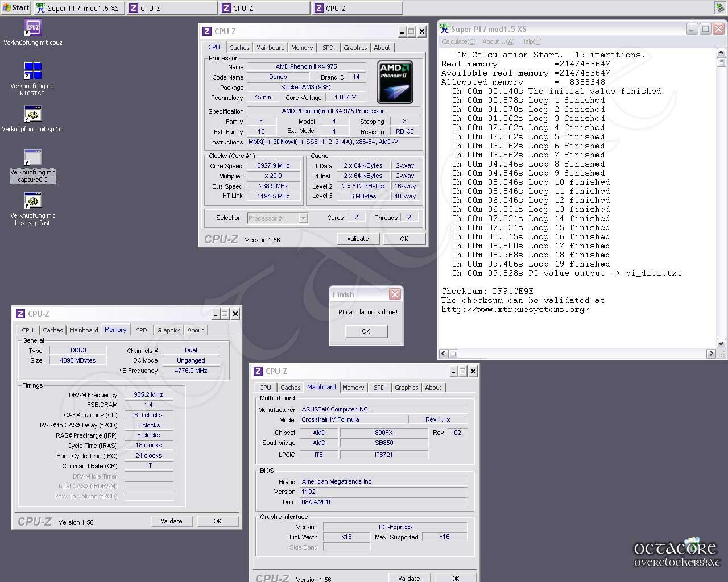Switch to Graphics tab in the Memory window
Screen dimensions: 728x582
[x=168, y=330]
